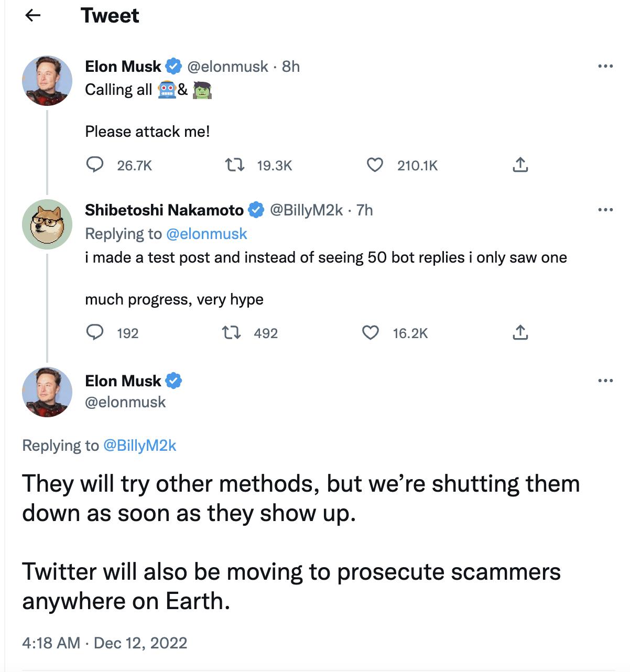Viewport: 630px width, 672px height.
Task: Reply to Elon's 'Please attack me!' tweet
Action: [x=95, y=165]
